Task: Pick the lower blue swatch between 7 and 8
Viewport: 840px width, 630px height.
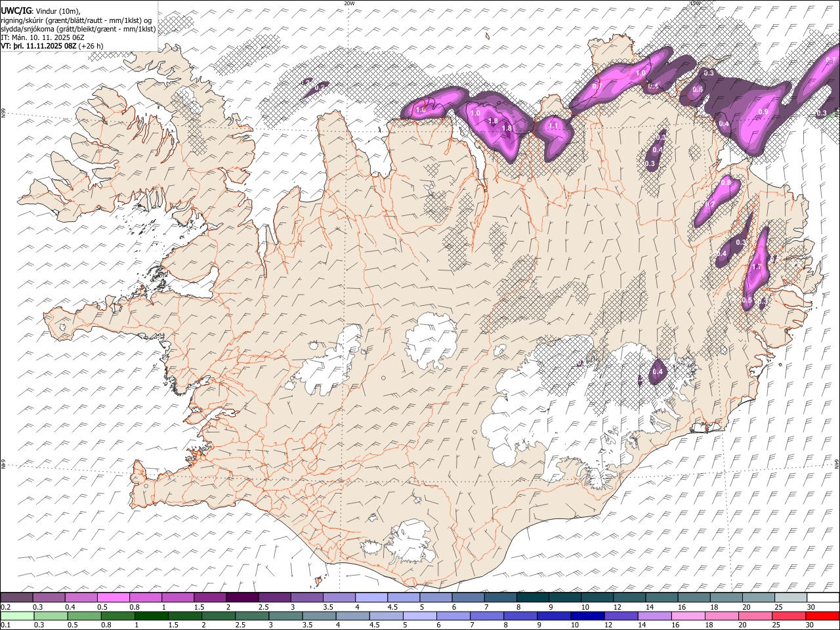Action: coord(486,616)
